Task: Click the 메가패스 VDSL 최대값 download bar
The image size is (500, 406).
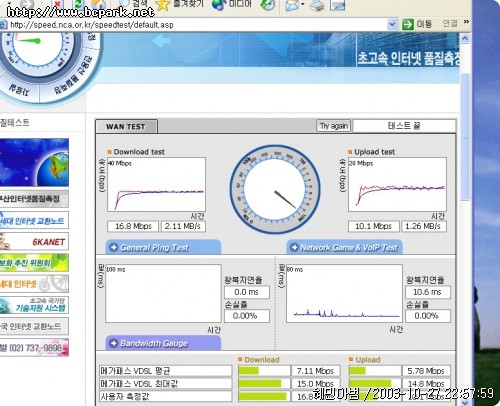Action: pos(264,383)
